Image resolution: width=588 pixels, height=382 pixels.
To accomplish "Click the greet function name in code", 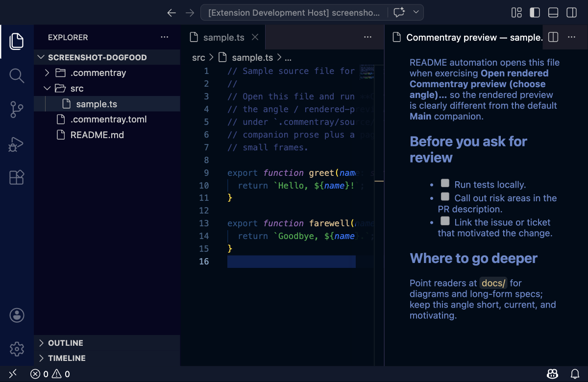I will tap(321, 173).
